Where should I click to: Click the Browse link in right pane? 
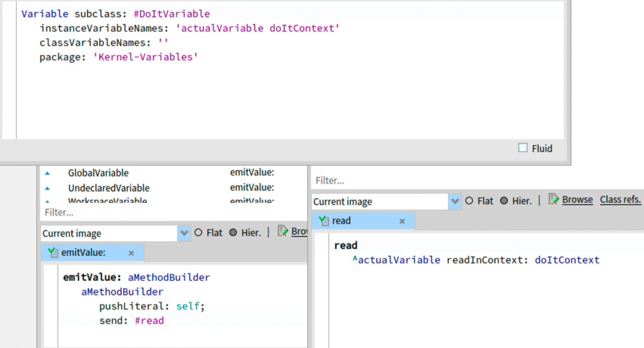click(577, 199)
